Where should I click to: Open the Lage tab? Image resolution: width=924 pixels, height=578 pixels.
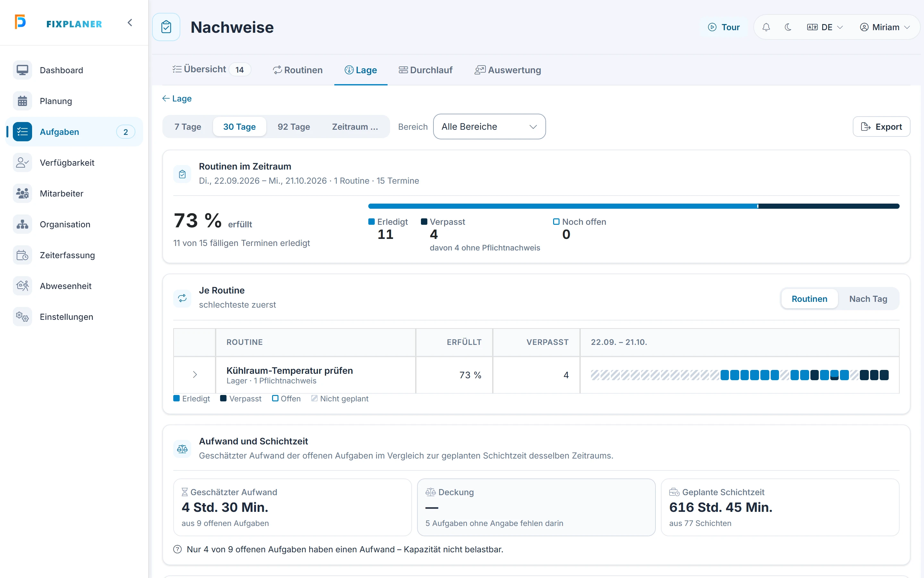click(361, 70)
